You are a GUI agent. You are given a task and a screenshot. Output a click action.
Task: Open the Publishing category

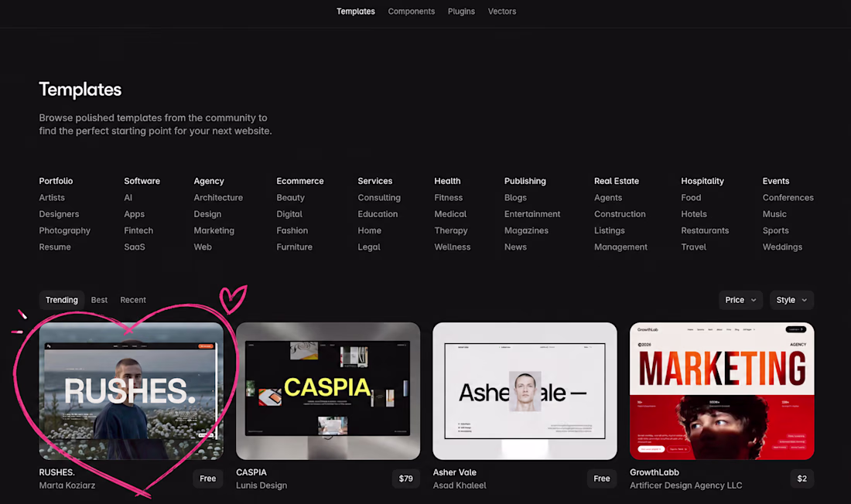525,181
